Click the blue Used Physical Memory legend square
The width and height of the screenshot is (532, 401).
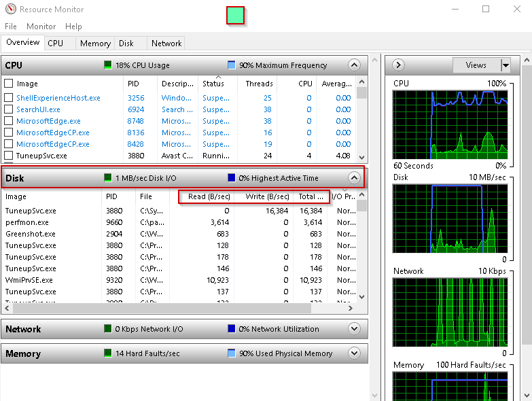click(x=232, y=353)
